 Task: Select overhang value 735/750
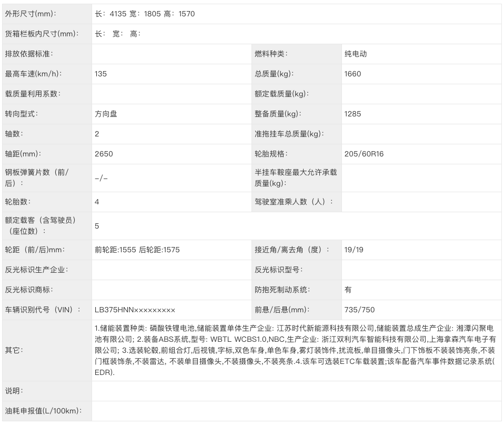click(359, 310)
